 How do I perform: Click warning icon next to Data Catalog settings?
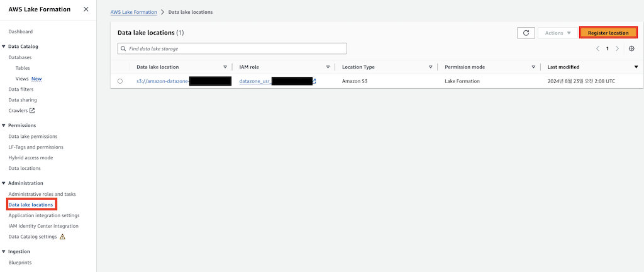(62, 237)
